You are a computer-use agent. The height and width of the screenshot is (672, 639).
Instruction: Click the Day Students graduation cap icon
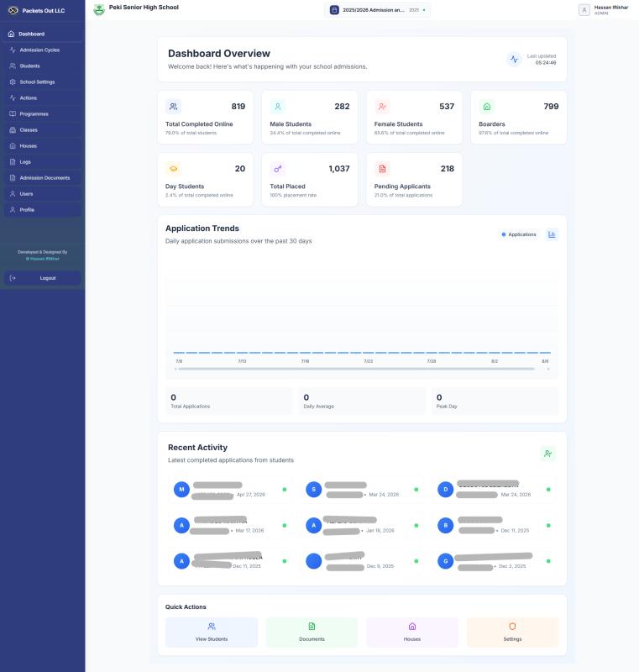pyautogui.click(x=174, y=169)
